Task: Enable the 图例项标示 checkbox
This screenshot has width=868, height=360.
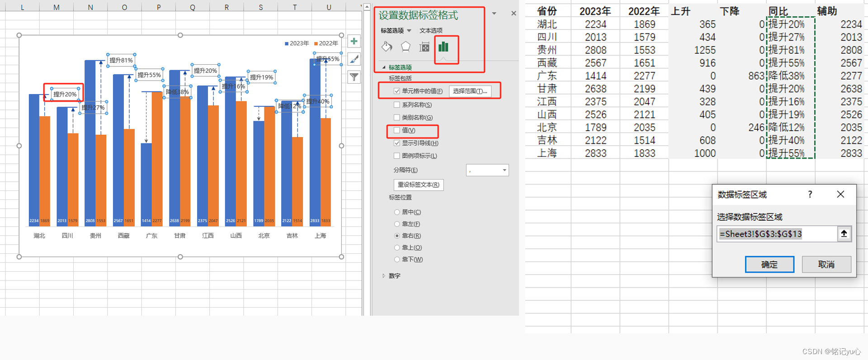Action: click(x=397, y=156)
